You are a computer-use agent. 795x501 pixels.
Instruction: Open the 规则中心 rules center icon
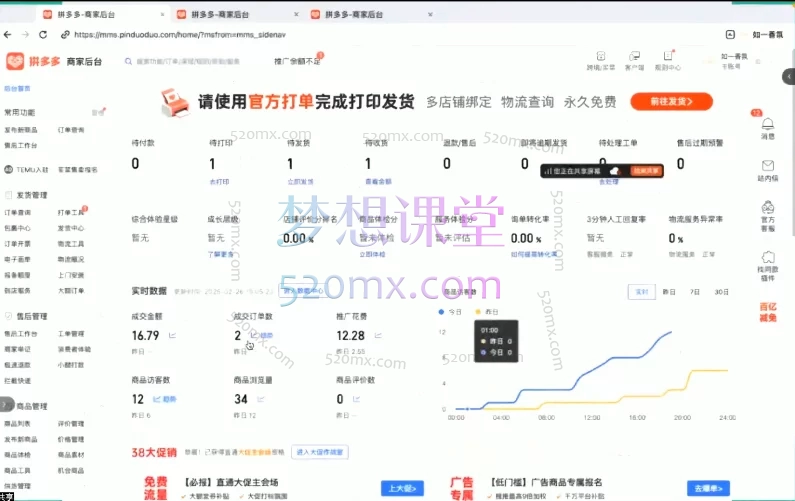(668, 56)
